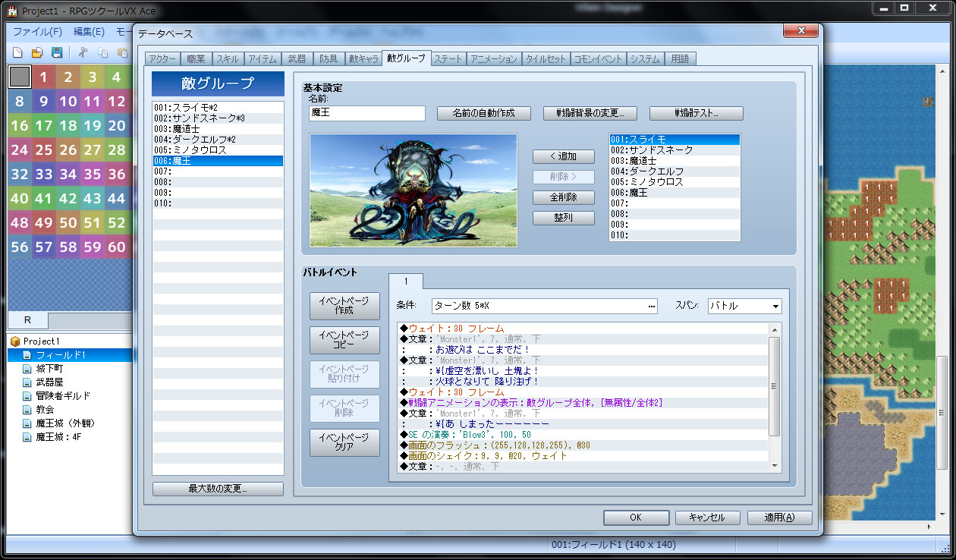Viewport: 956px width, 560px height.
Task: Open the コモンイベント tab
Action: tap(598, 59)
